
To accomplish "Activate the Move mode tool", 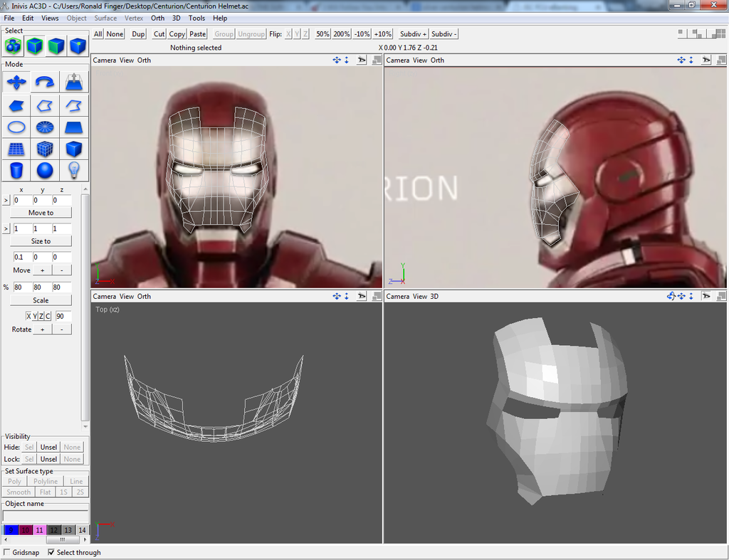I will click(x=16, y=83).
